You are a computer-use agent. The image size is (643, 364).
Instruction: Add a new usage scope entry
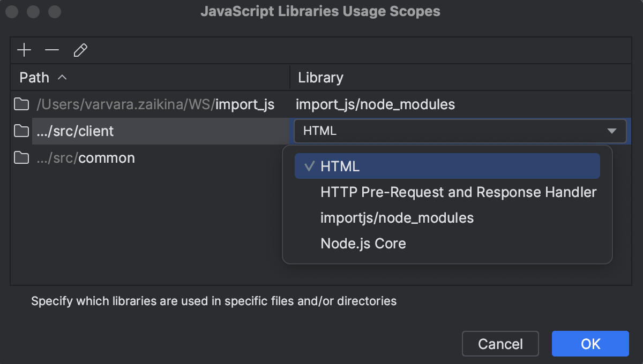(x=24, y=50)
